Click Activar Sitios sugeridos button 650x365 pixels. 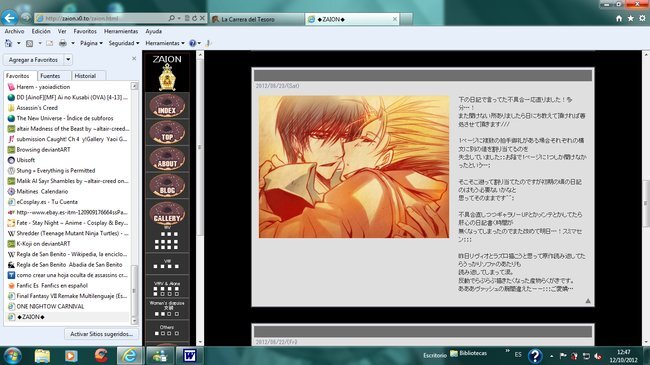pyautogui.click(x=101, y=334)
